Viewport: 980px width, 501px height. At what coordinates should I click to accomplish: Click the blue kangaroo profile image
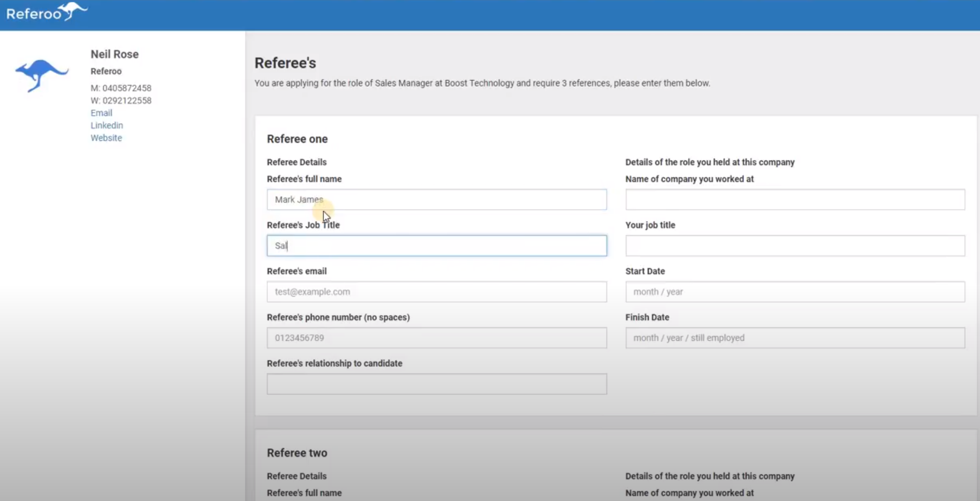42,74
